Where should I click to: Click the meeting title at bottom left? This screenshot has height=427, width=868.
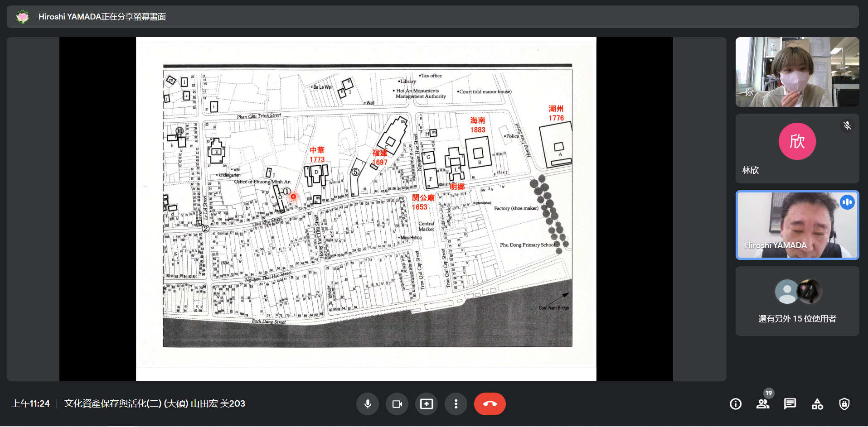pos(155,403)
